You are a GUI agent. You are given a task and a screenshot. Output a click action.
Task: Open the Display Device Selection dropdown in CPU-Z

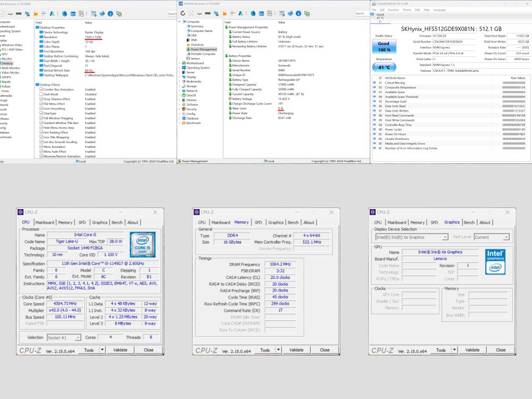pyautogui.click(x=412, y=237)
